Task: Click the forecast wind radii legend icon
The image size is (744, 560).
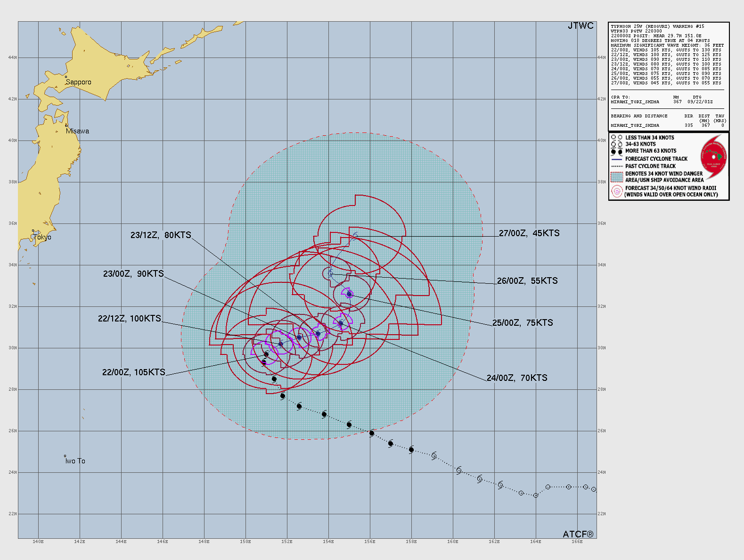Action: (617, 191)
